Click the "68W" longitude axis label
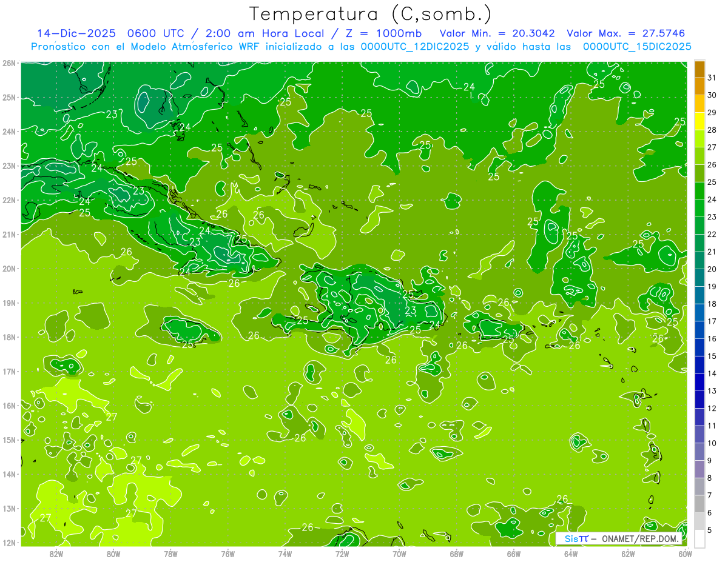 click(x=456, y=554)
